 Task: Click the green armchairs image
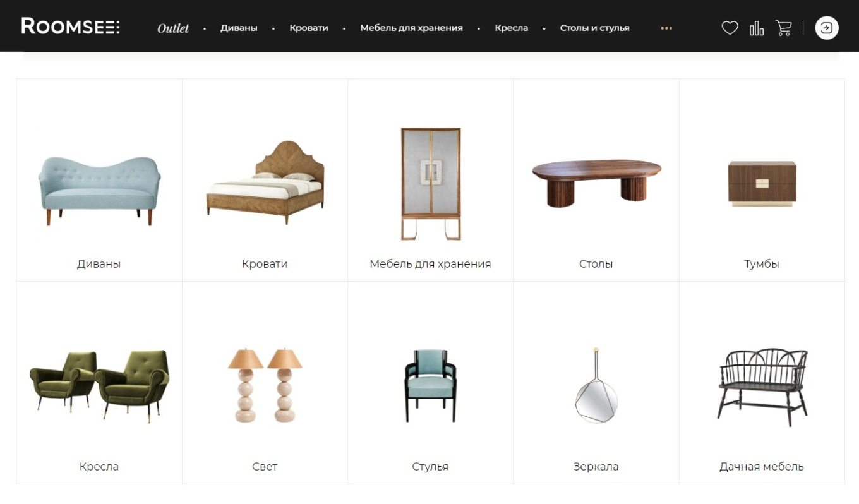tap(99, 385)
